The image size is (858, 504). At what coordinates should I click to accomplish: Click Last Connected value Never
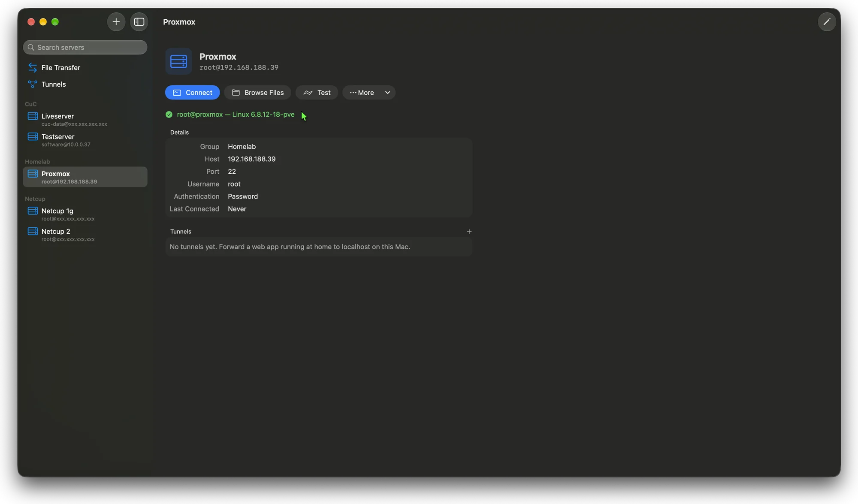click(237, 209)
